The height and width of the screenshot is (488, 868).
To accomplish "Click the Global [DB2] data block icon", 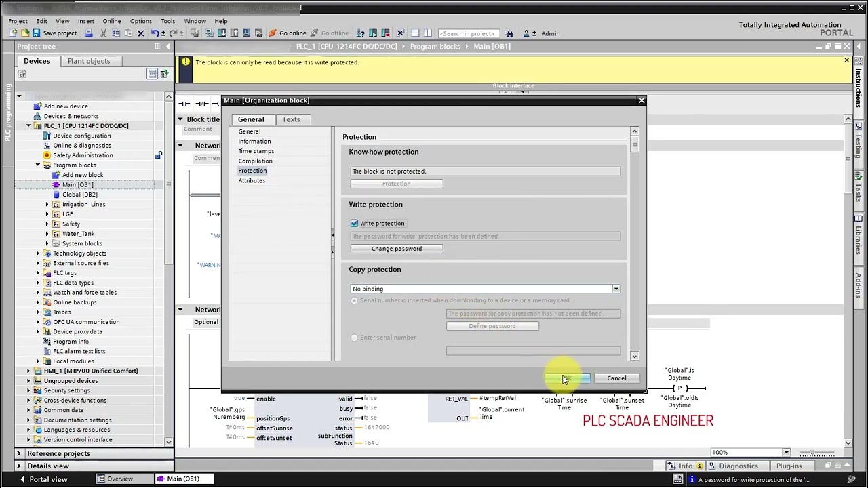I will (x=56, y=195).
